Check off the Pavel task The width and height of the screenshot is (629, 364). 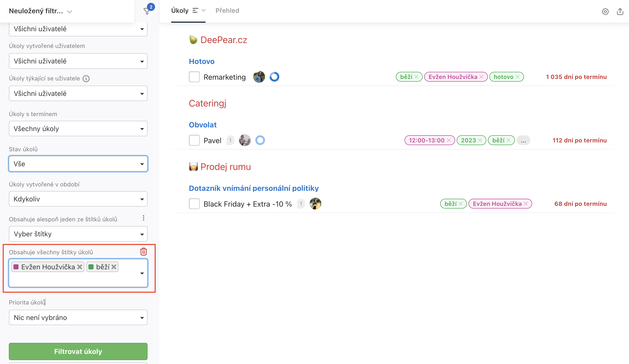click(194, 140)
